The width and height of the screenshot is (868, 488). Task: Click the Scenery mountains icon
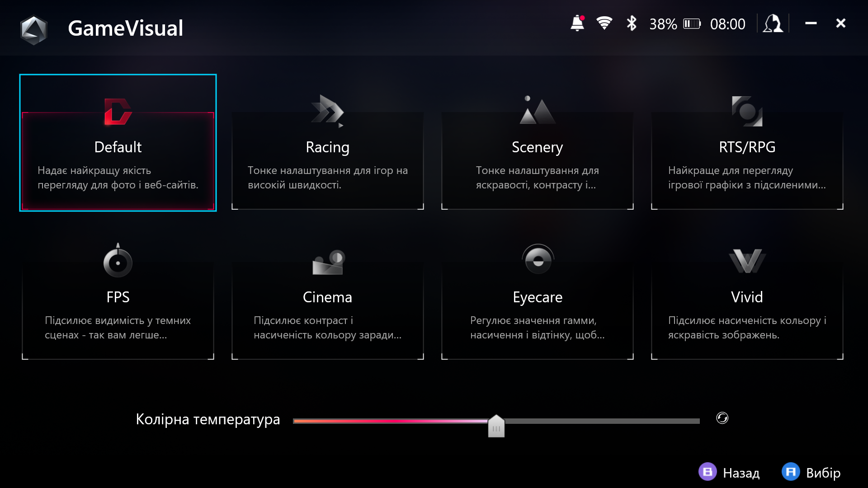point(537,110)
